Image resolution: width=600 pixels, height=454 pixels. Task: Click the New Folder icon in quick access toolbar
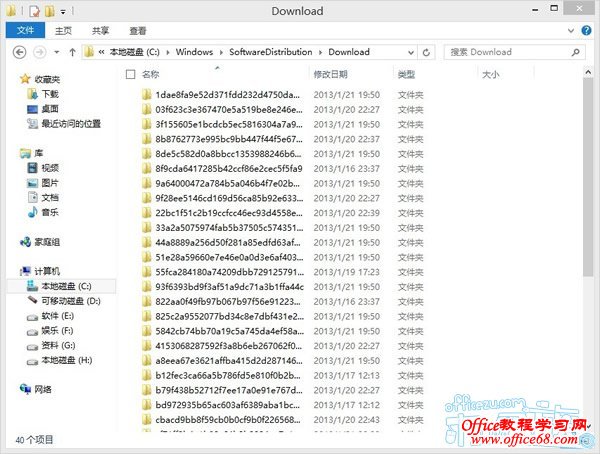[49, 11]
